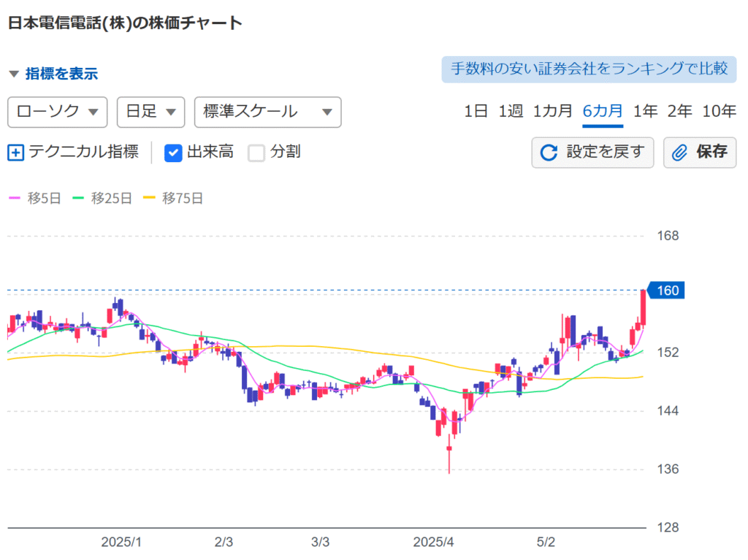Select the 10年 range tab
This screenshot has height=560, width=748.
[x=719, y=111]
